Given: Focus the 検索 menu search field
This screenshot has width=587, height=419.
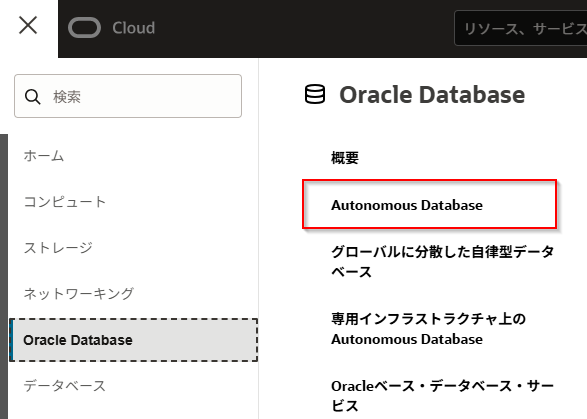Looking at the screenshot, I should coord(128,96).
